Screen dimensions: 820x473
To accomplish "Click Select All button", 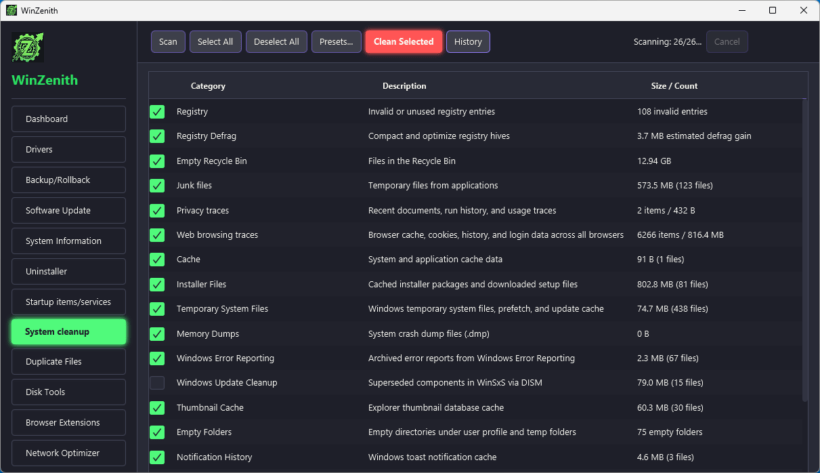I will (x=215, y=42).
